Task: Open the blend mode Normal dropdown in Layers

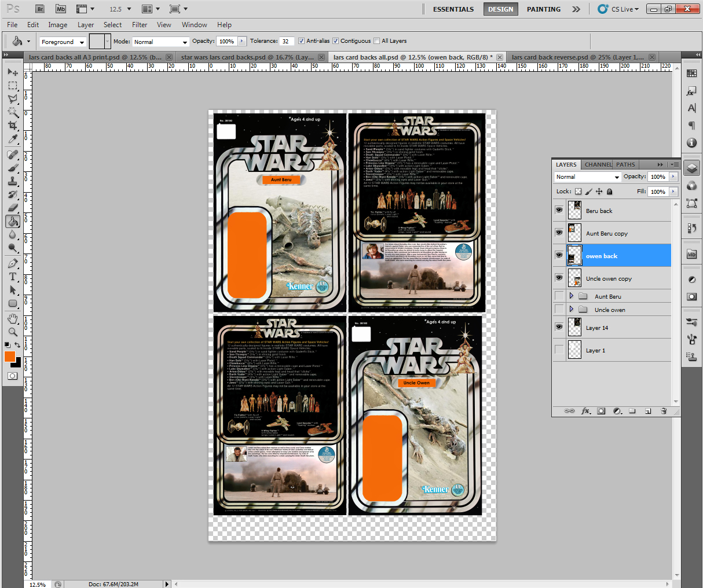Action: [587, 177]
